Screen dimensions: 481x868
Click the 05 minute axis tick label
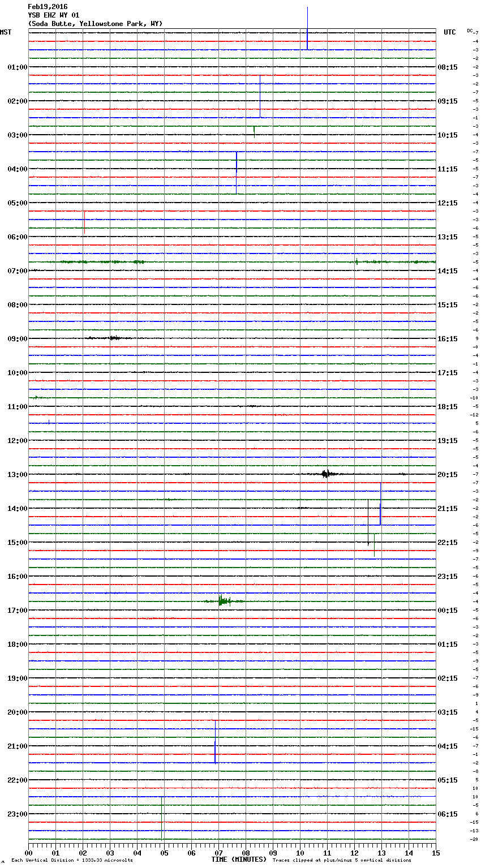[165, 852]
